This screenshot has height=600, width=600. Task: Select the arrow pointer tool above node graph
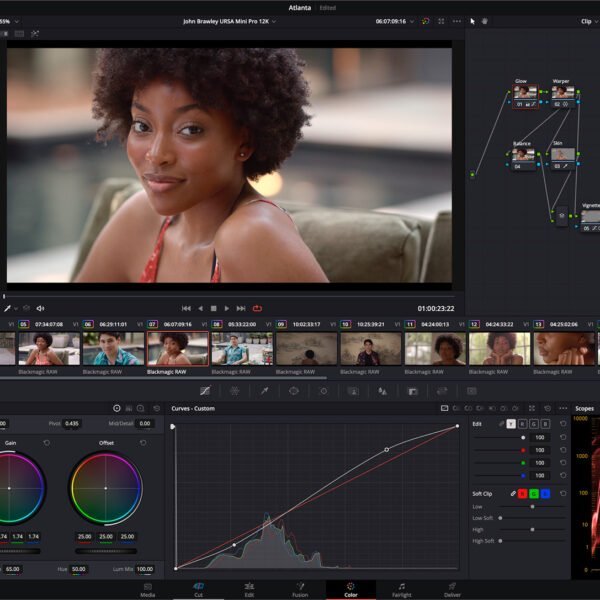tap(473, 21)
